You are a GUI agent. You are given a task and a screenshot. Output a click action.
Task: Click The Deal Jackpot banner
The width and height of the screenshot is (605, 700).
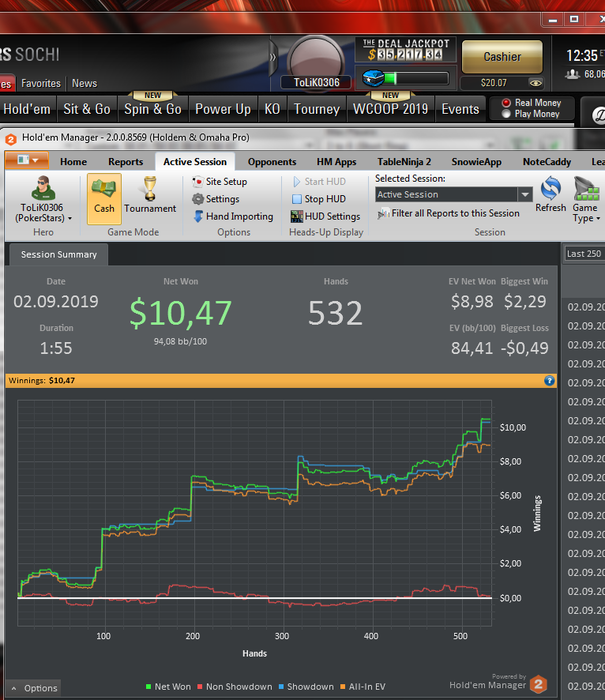click(405, 49)
